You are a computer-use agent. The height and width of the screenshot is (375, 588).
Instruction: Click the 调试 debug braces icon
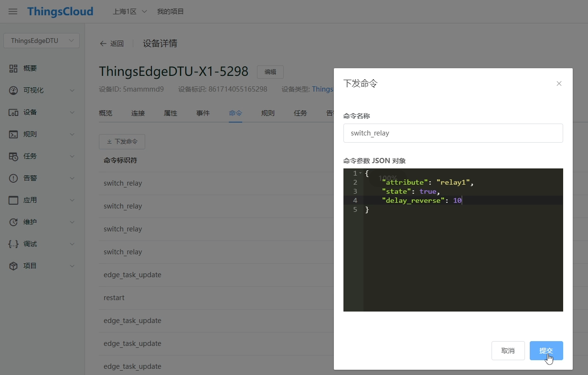[x=13, y=244]
